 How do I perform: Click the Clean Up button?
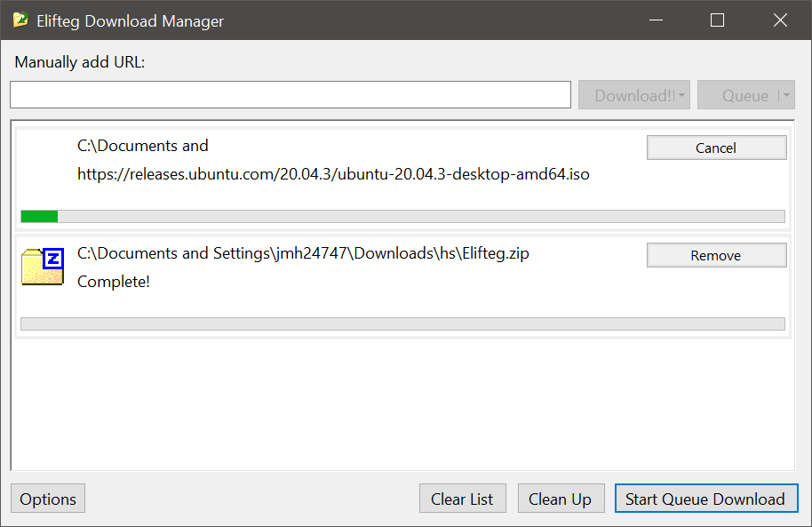tap(560, 499)
